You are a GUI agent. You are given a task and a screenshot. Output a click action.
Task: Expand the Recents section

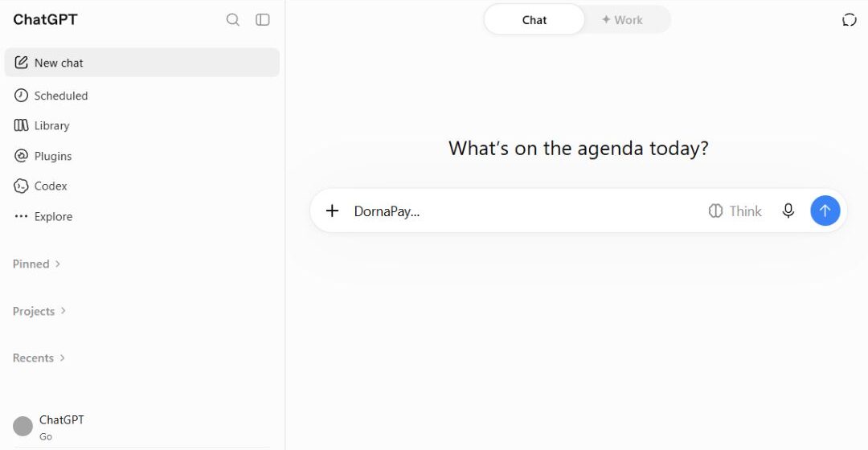39,358
